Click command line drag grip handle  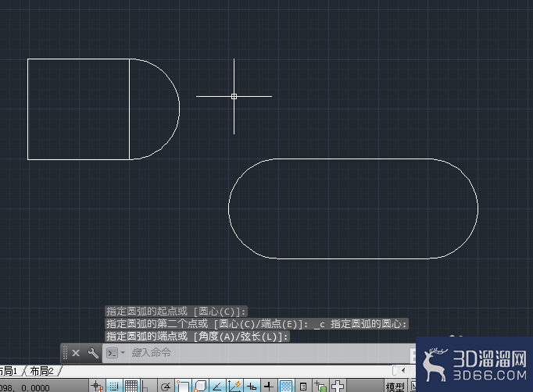(x=66, y=353)
